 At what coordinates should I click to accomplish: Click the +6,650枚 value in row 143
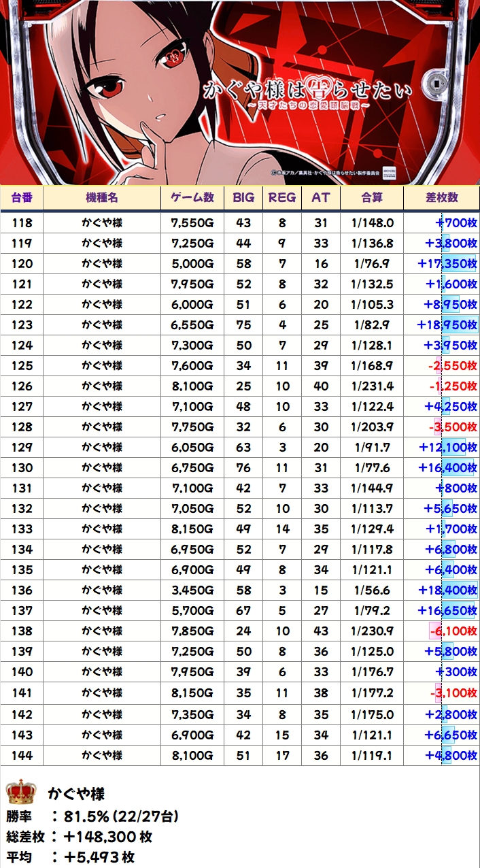tap(451, 735)
